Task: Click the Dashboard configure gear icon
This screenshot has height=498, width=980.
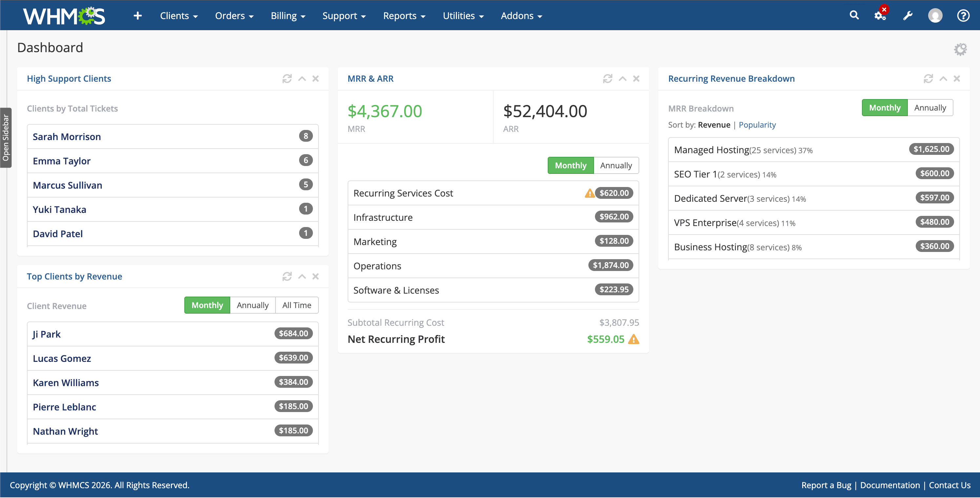Action: click(x=961, y=49)
